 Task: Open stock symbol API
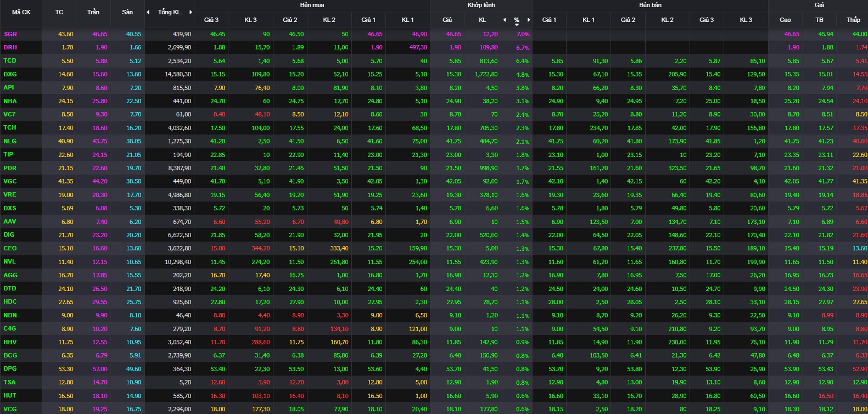(9, 87)
